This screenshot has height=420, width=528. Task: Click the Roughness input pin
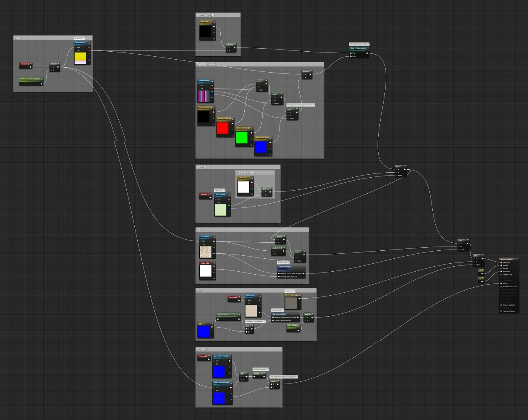pos(501,271)
